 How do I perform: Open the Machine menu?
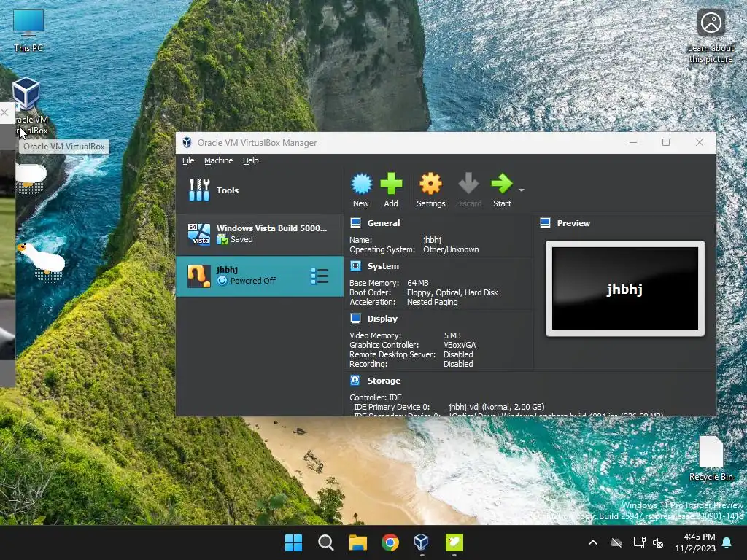(218, 160)
